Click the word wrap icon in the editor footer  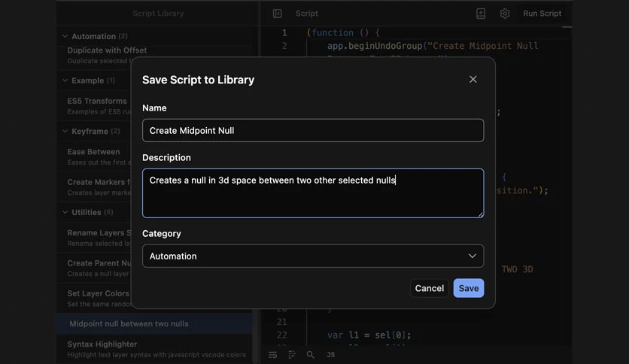pos(273,355)
